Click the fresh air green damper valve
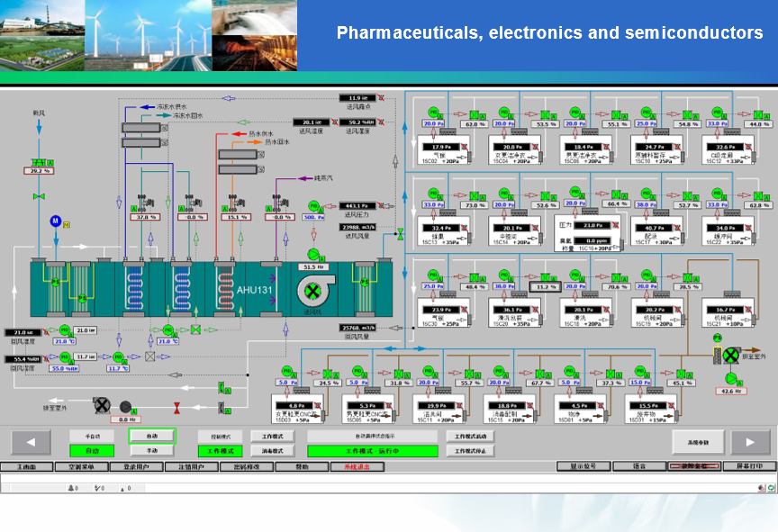Screen dimensions: 778x532 pyautogui.click(x=39, y=195)
